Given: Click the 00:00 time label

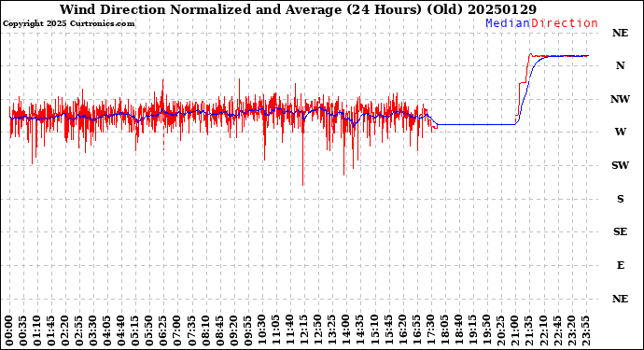Looking at the screenshot, I should pos(9,331).
